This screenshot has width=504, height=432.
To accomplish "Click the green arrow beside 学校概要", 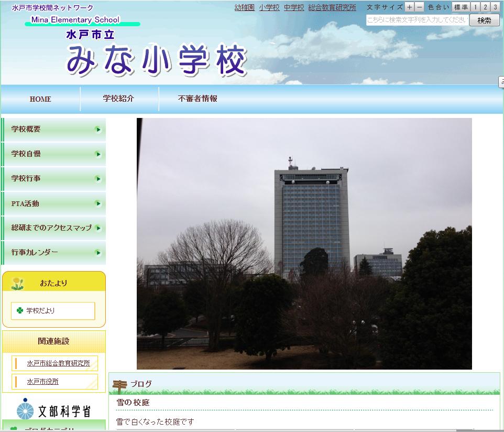I will tap(98, 129).
